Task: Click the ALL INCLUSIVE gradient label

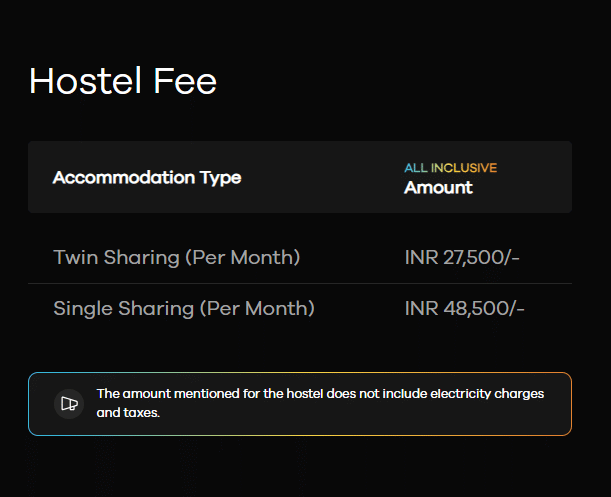Action: click(450, 168)
